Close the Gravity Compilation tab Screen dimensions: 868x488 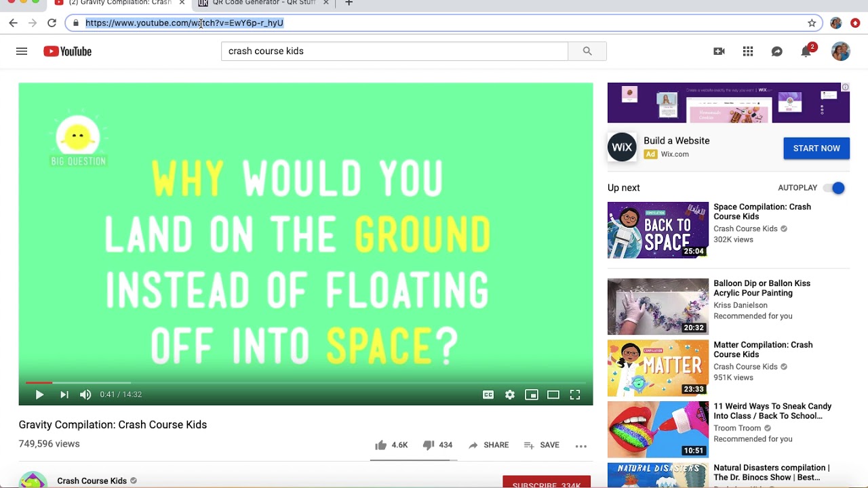(x=182, y=3)
